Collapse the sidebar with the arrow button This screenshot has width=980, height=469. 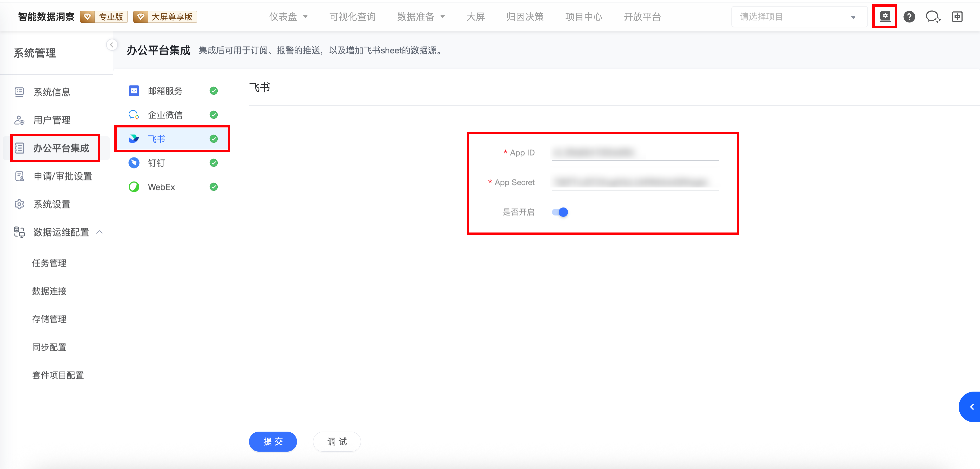(111, 45)
